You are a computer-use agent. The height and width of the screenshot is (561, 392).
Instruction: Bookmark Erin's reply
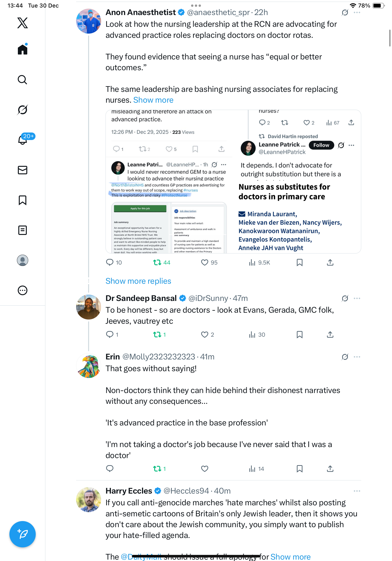click(299, 469)
